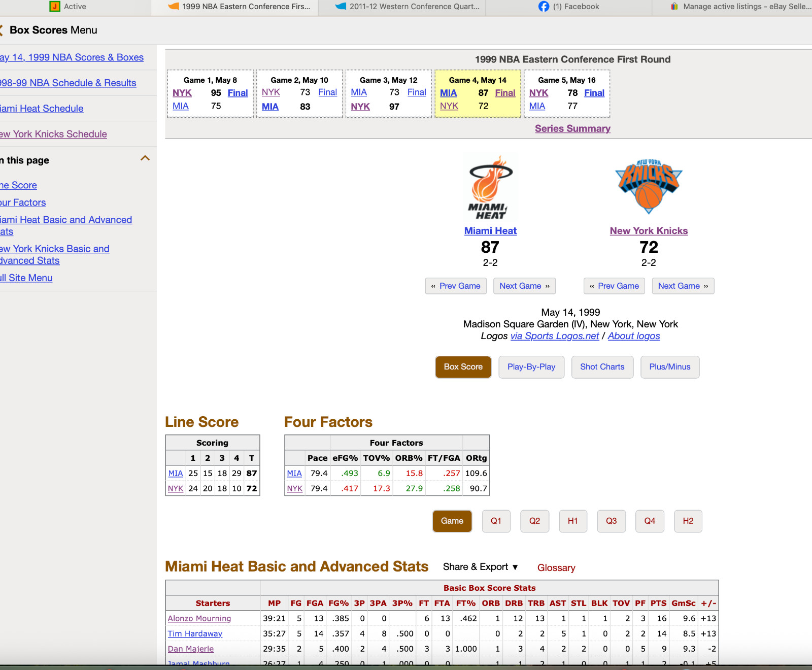Select the full Game stats button
The image size is (812, 670).
tap(452, 521)
